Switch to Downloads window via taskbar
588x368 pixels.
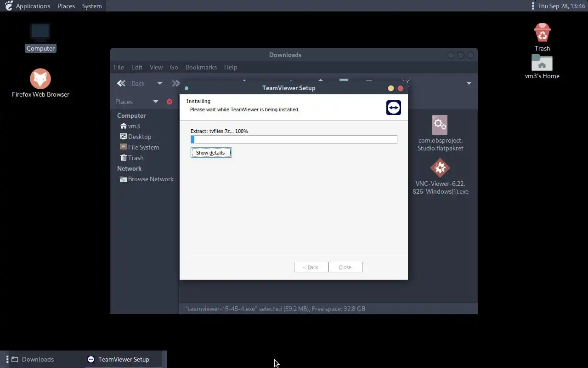coord(45,359)
